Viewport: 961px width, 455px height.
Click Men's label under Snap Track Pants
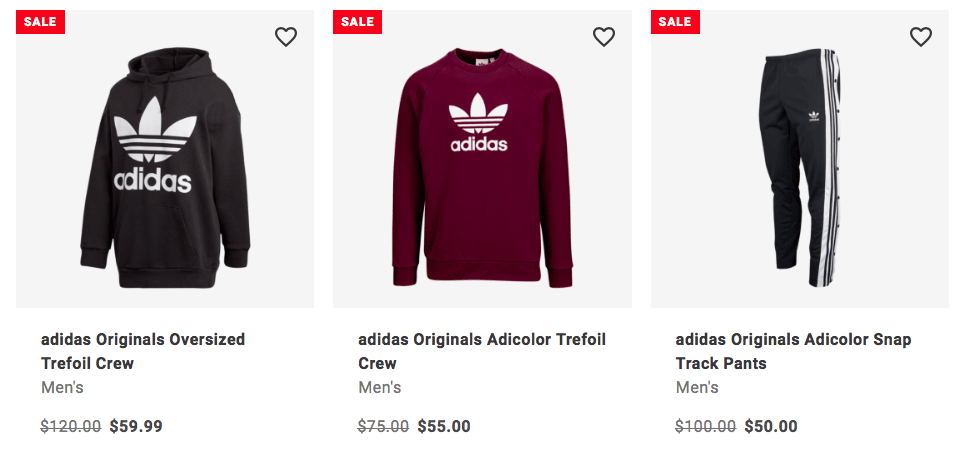(697, 387)
